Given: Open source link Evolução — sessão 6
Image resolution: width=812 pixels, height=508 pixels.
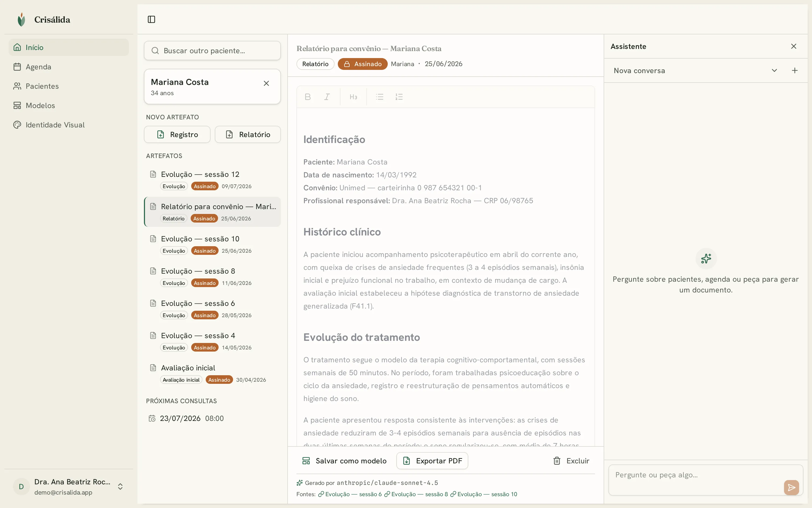Looking at the screenshot, I should [350, 494].
